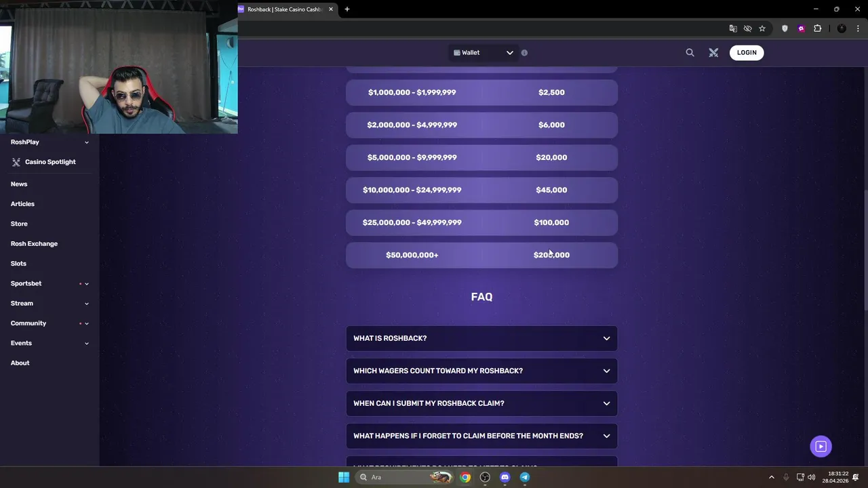Image resolution: width=868 pixels, height=488 pixels.
Task: Open Casino Spotlight in sidebar
Action: 50,162
